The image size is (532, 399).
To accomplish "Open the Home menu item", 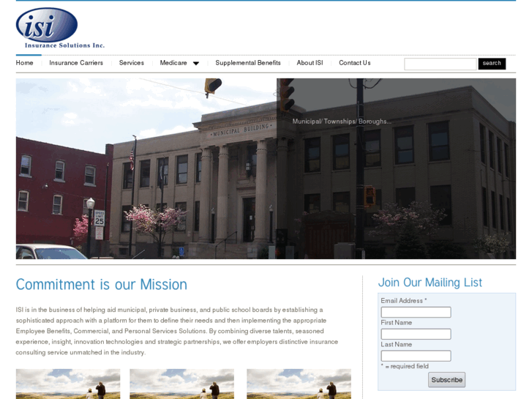I will (x=24, y=63).
